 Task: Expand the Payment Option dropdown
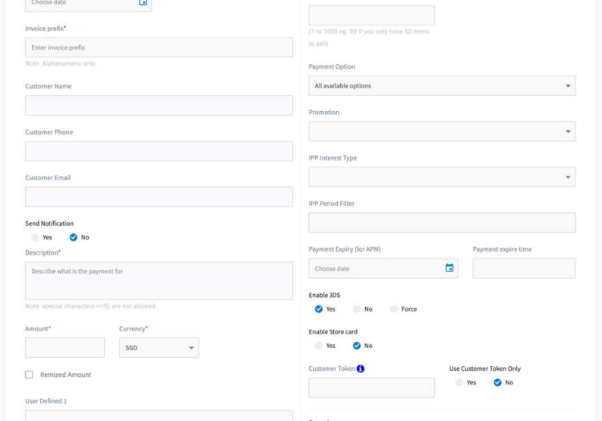click(x=441, y=86)
